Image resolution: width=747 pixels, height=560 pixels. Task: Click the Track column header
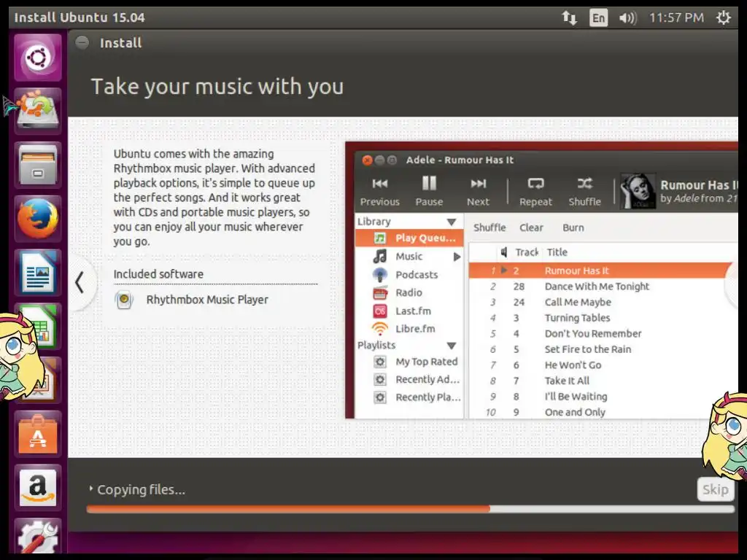point(527,252)
